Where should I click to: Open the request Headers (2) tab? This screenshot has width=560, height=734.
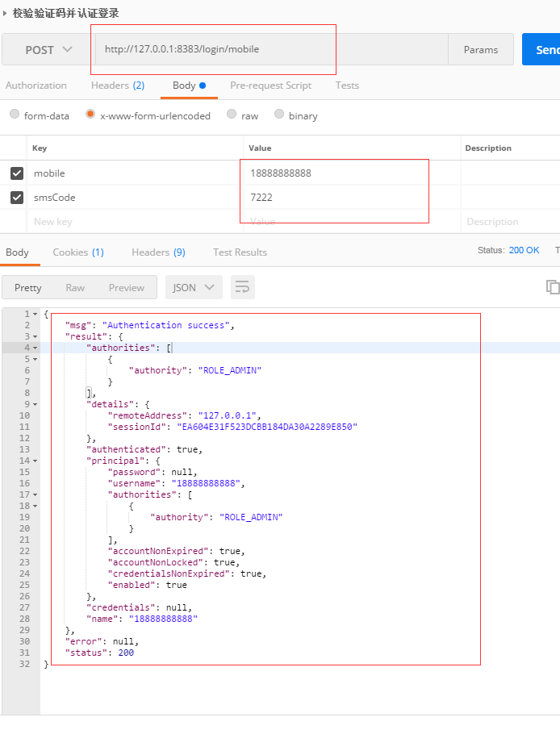(118, 85)
